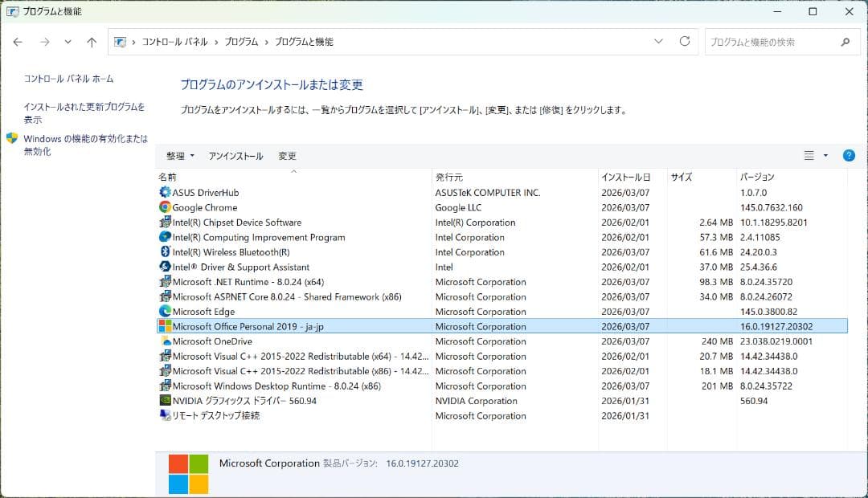The width and height of the screenshot is (868, 498).
Task: Click size 98.3 MB cell
Action: pos(716,282)
